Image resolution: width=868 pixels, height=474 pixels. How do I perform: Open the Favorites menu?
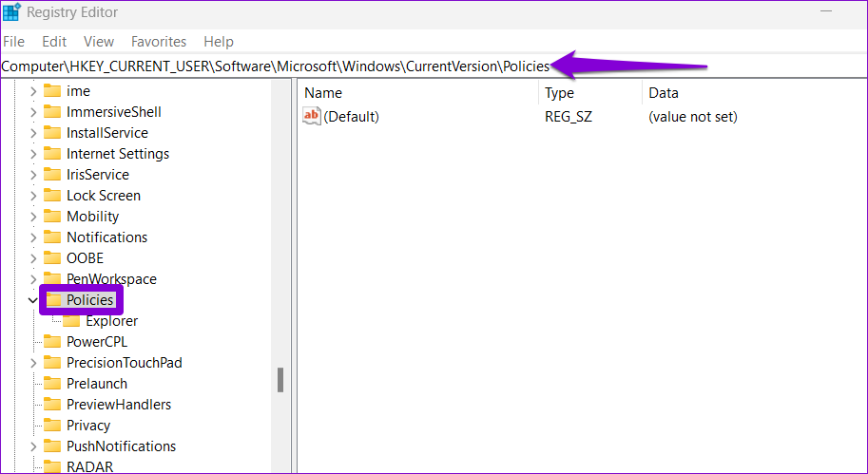[x=159, y=42]
